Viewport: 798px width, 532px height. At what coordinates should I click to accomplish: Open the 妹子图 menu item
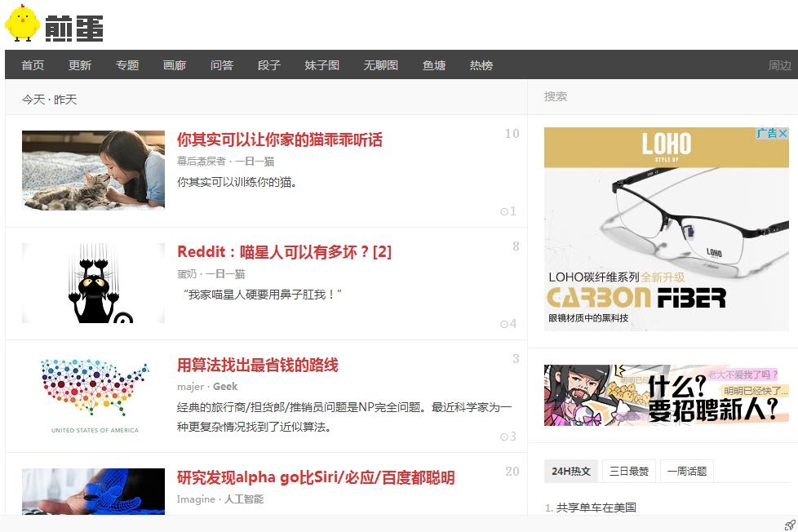point(322,65)
